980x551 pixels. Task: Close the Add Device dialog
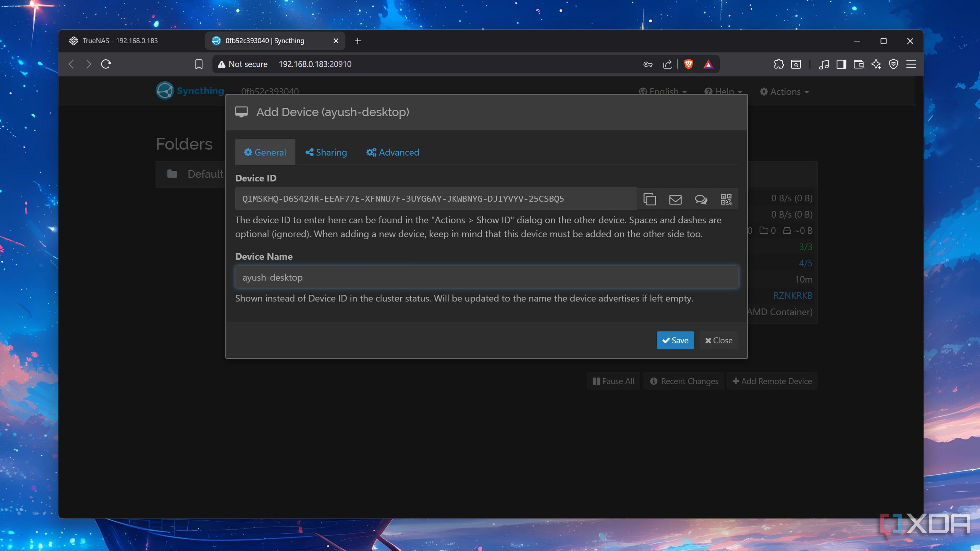tap(719, 340)
